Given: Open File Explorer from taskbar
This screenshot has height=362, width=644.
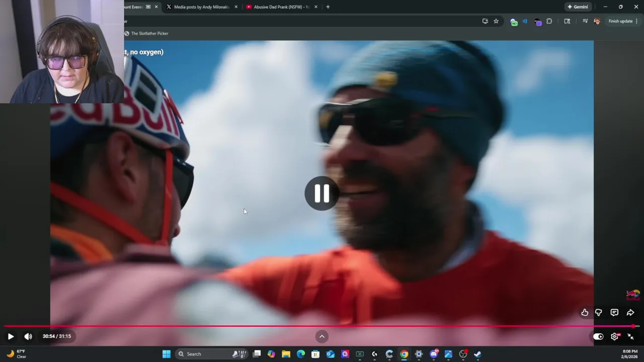Looking at the screenshot, I should click(286, 354).
